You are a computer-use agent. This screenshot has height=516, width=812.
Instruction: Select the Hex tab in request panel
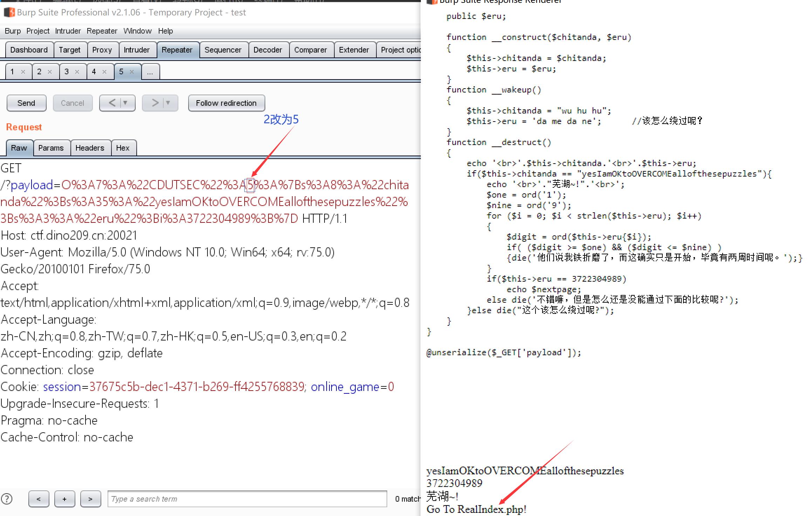123,147
